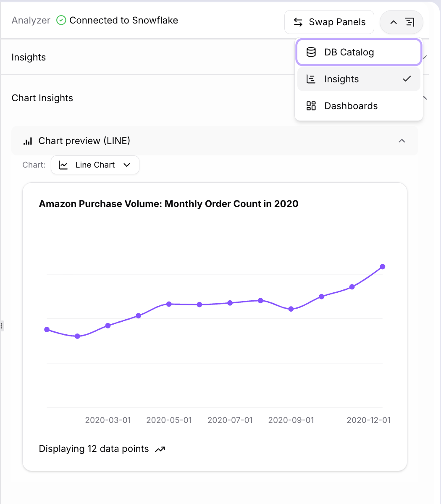Click the DB Catalog database icon
The width and height of the screenshot is (441, 504).
pos(311,52)
